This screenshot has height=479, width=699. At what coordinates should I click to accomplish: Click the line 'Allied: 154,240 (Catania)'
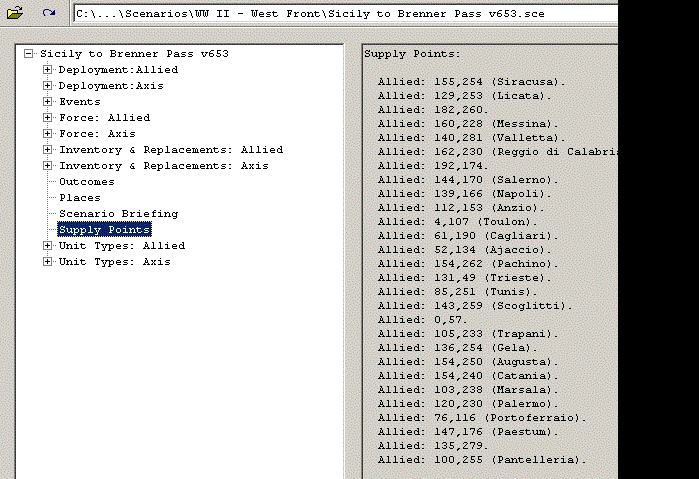point(468,376)
